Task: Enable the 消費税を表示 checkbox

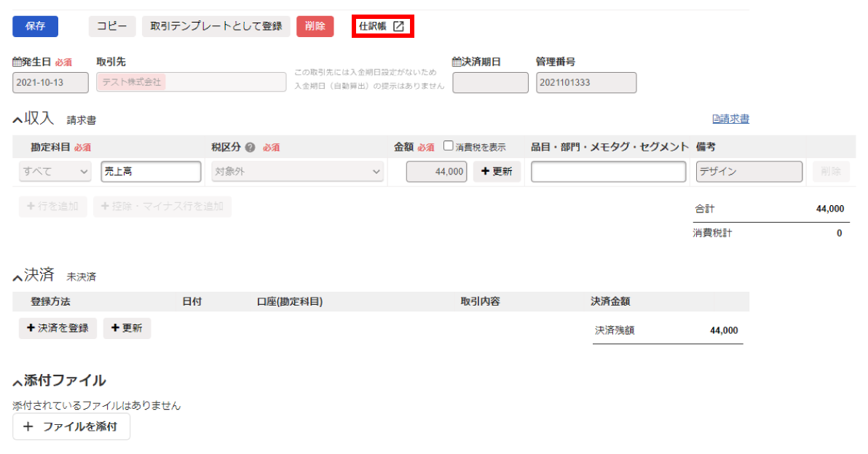Action: (x=449, y=146)
